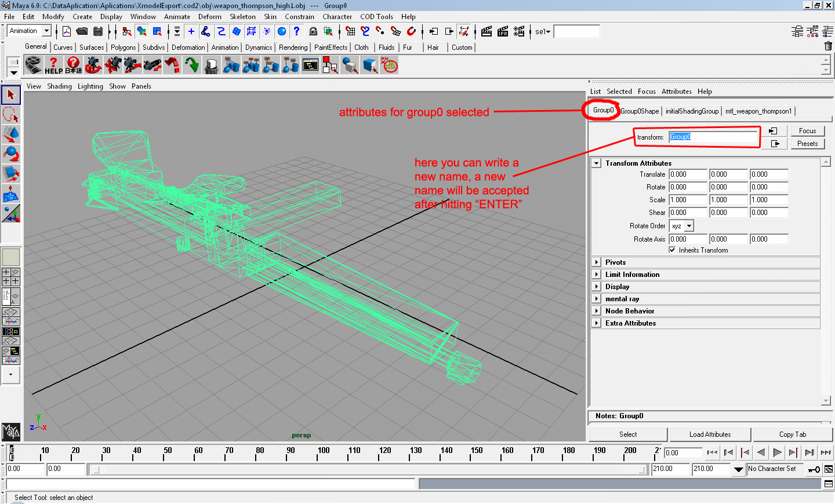Create a new scene from status line
Image resolution: width=835 pixels, height=504 pixels.
pyautogui.click(x=67, y=31)
